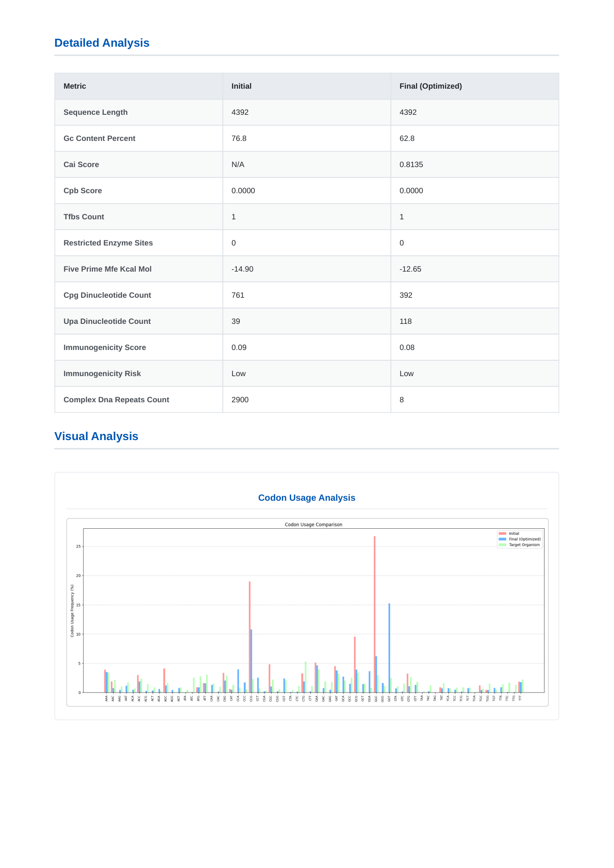Click the Final (Optimized) column header

(430, 86)
